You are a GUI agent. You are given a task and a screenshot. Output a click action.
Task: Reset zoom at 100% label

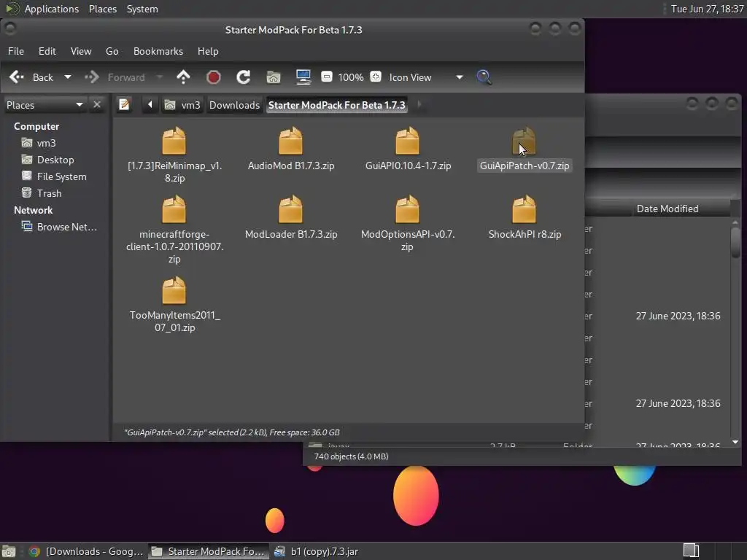(x=351, y=77)
